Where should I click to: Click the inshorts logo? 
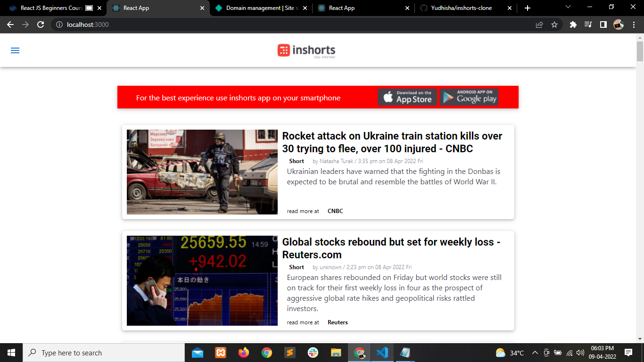point(306,50)
